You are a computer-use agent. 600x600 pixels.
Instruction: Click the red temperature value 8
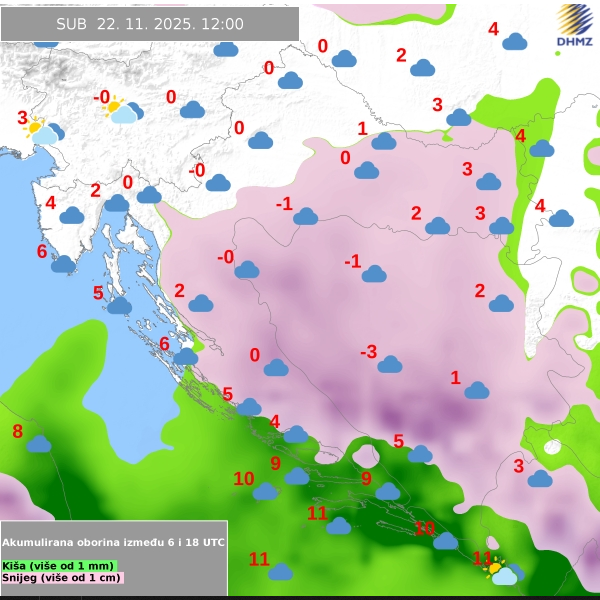click(17, 432)
